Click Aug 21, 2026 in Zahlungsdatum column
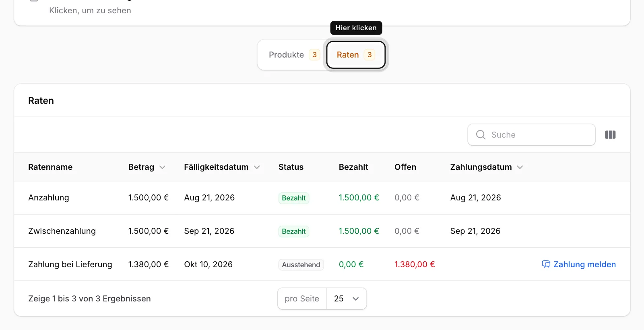Viewport: 644px width, 330px height. coord(476,198)
